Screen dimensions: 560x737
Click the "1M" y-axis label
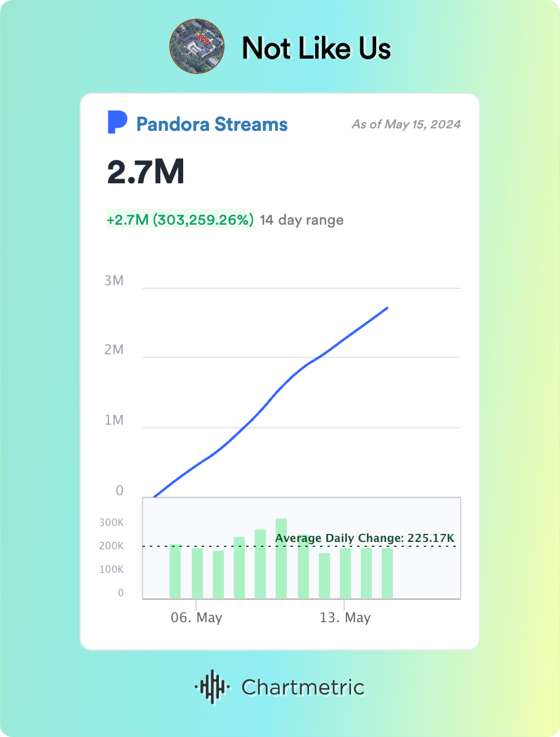[114, 420]
